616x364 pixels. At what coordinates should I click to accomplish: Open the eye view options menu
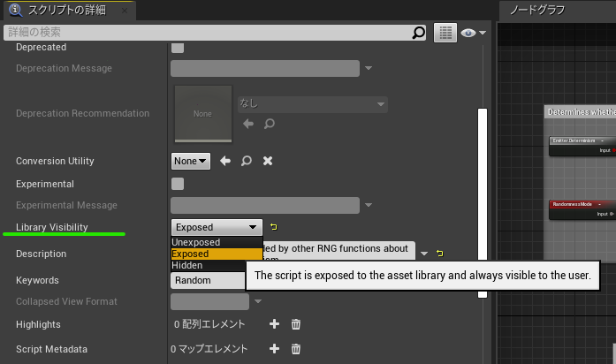[x=474, y=33]
